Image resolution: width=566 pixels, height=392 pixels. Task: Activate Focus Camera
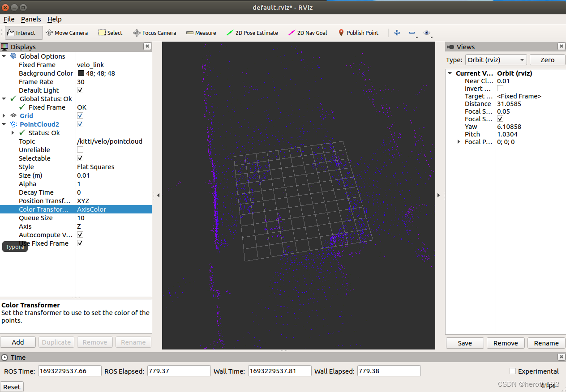tap(154, 32)
